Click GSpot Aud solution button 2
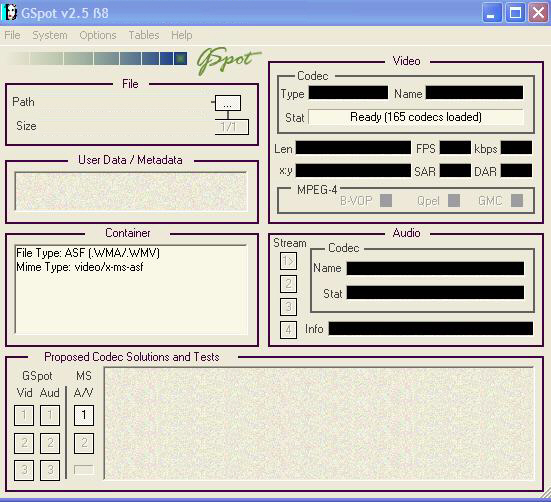Image resolution: width=551 pixels, height=502 pixels. pyautogui.click(x=50, y=443)
